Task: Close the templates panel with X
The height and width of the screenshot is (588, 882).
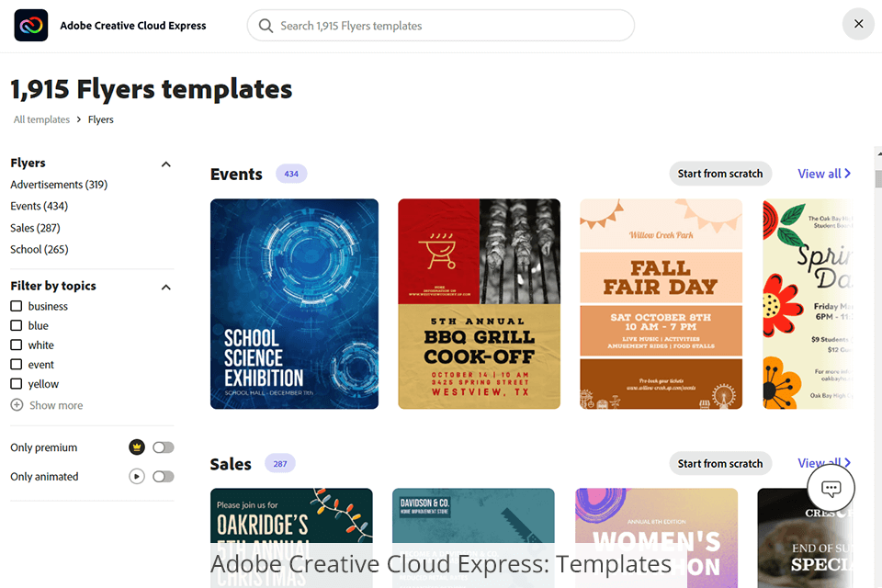Action: point(858,24)
